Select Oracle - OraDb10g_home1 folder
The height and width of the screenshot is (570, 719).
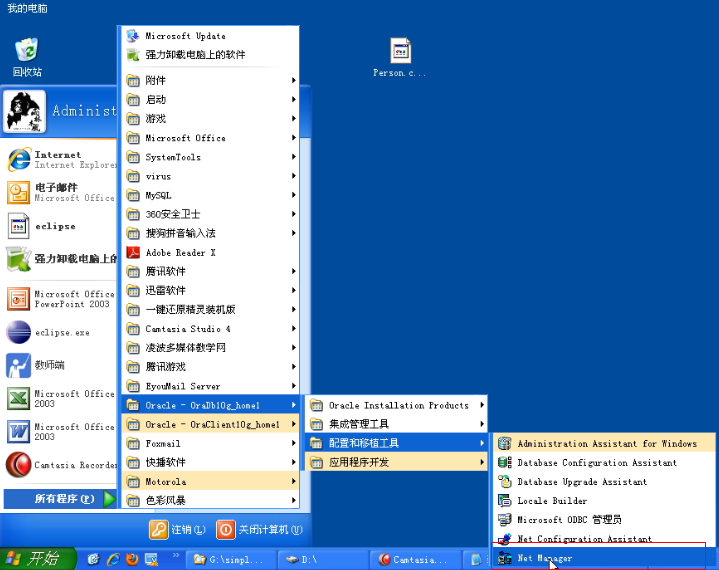click(x=210, y=405)
